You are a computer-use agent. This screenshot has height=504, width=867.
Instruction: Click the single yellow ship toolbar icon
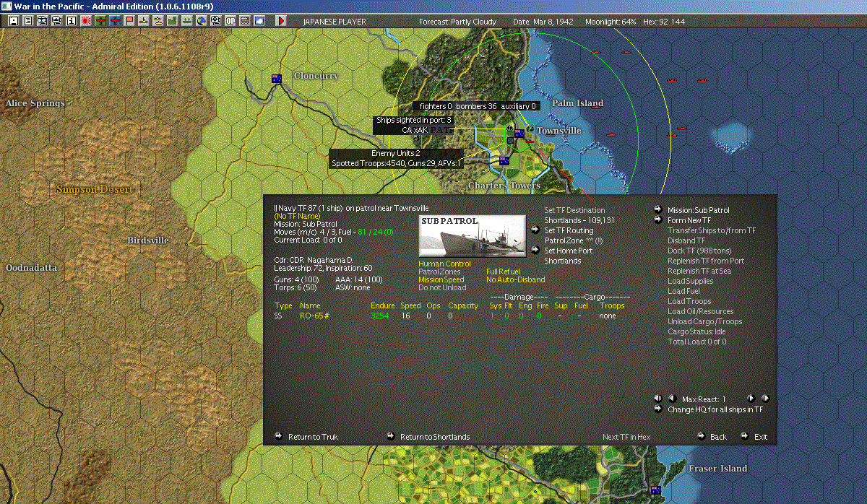(x=144, y=21)
